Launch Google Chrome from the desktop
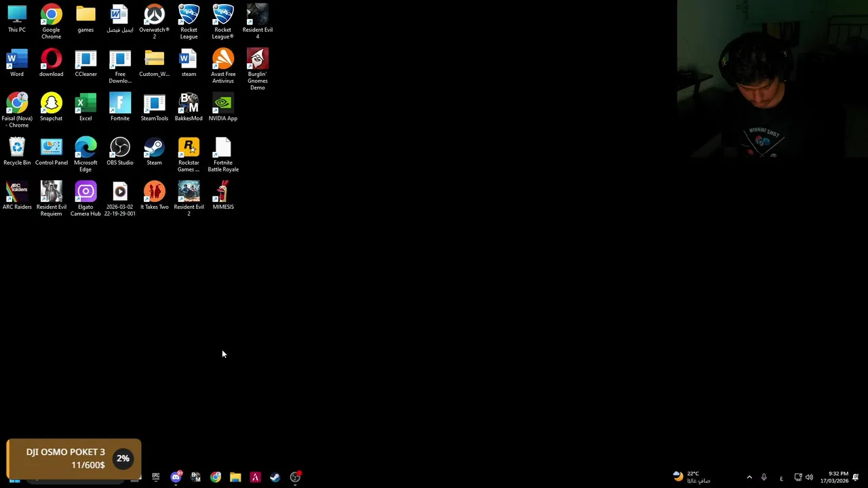 pos(51,21)
